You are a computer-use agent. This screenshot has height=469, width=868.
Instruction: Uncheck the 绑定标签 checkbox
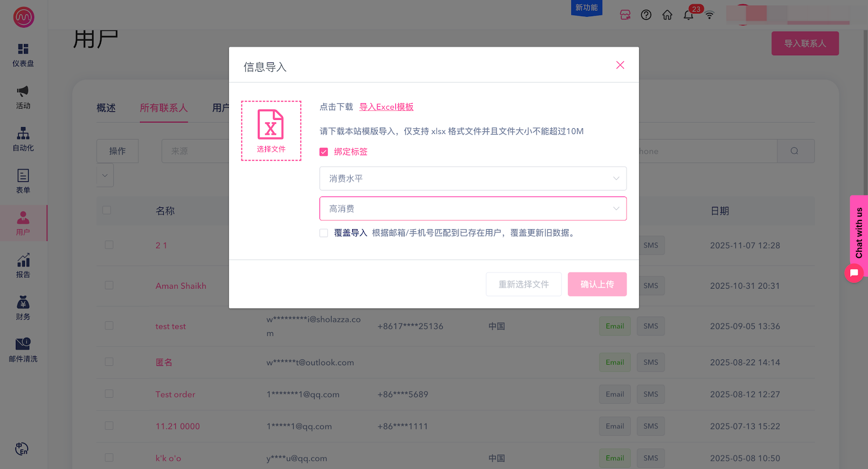coord(324,152)
